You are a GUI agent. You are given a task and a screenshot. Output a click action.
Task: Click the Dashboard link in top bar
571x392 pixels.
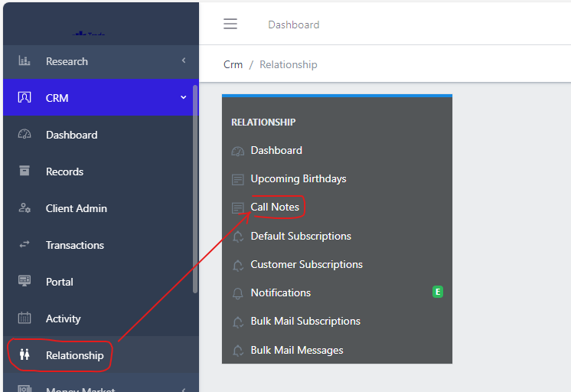(293, 24)
